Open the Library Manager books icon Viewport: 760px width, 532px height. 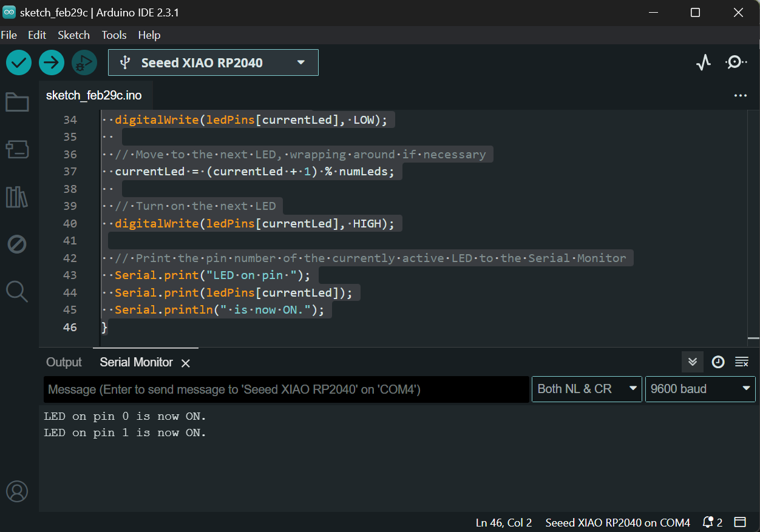pos(17,197)
